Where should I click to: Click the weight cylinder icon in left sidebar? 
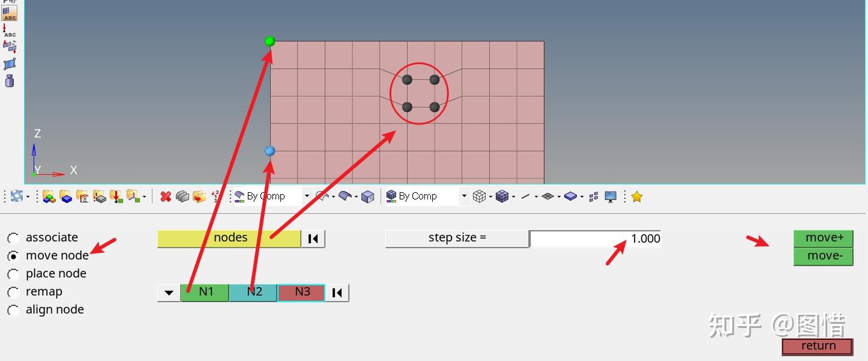[x=9, y=81]
